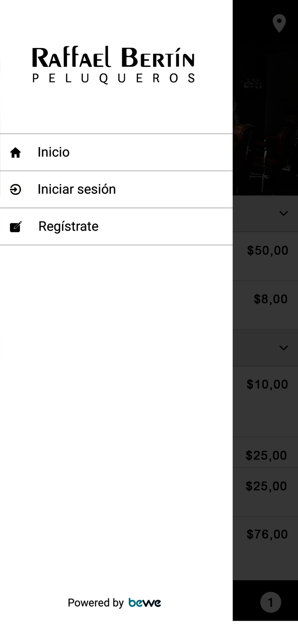Open Iniciar sesión from the menu

(77, 189)
